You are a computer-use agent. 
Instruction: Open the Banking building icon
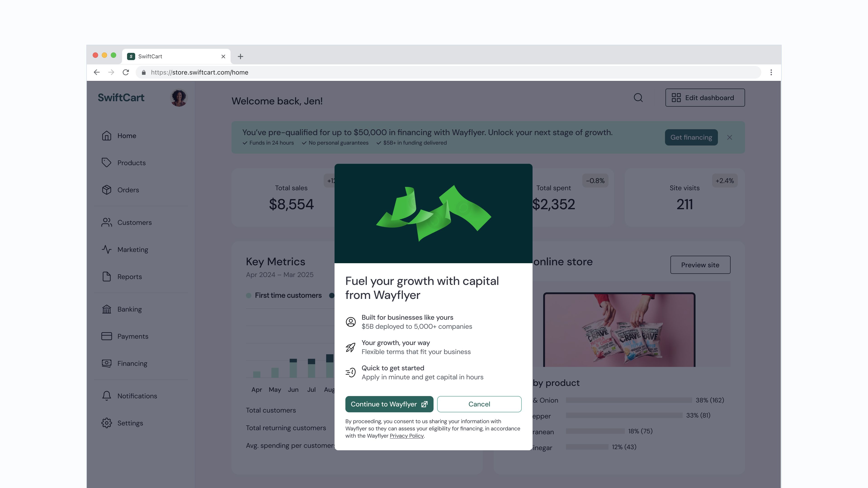pyautogui.click(x=106, y=309)
